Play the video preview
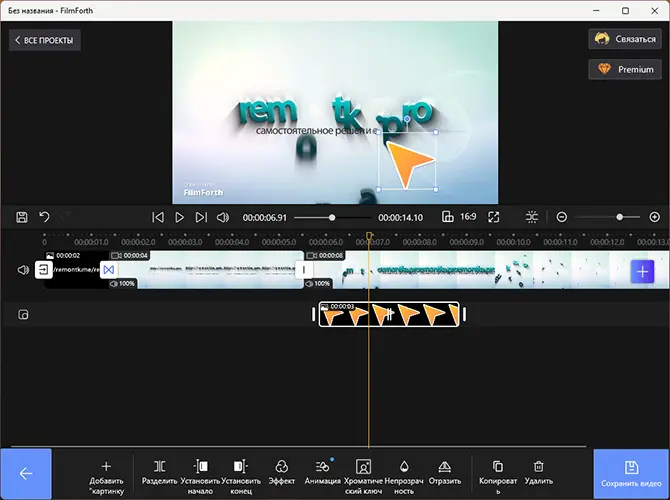The height and width of the screenshot is (500, 670). click(179, 218)
